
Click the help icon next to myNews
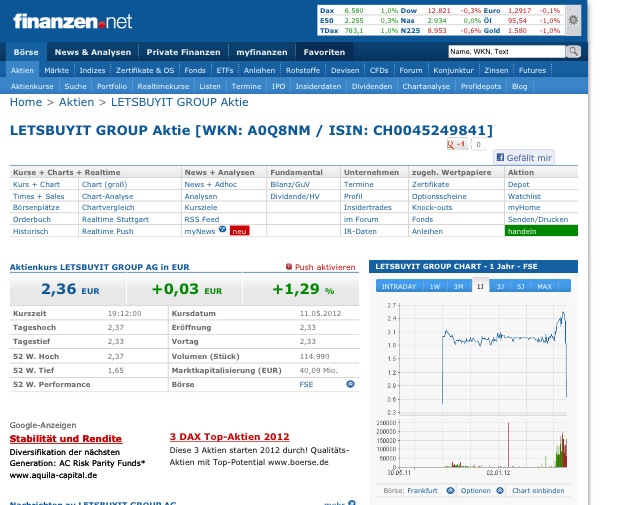pyautogui.click(x=222, y=230)
